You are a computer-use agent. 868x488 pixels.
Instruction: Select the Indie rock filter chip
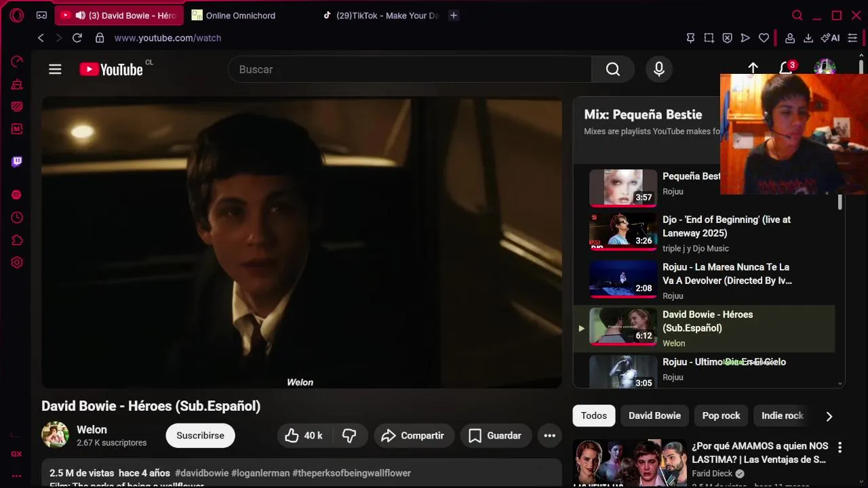pos(782,415)
